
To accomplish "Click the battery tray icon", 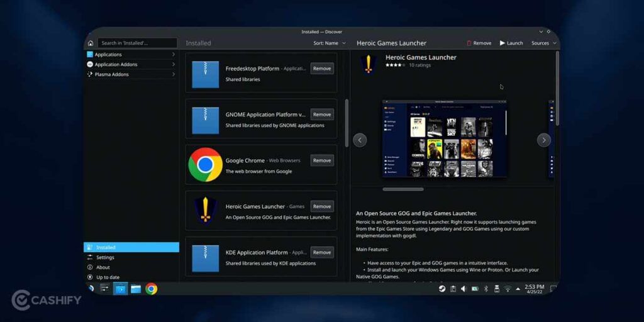I will tap(475, 289).
